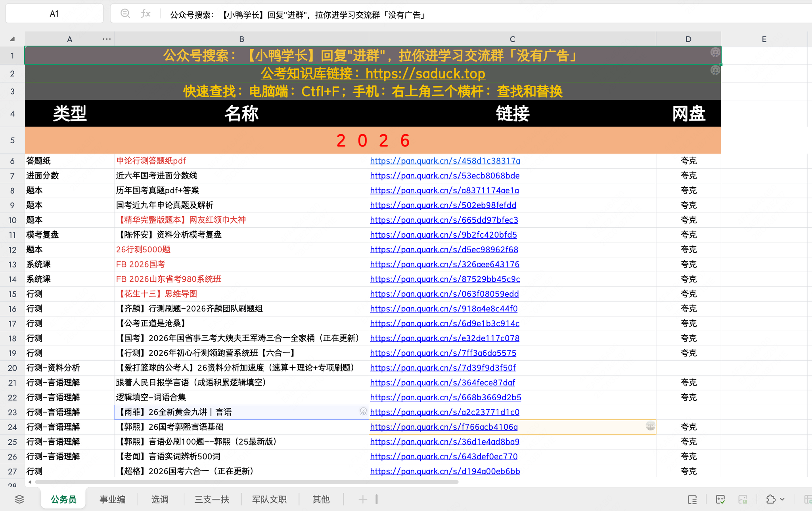The width and height of the screenshot is (812, 511).
Task: Click cell 申论行测答题纸pdf
Action: (x=241, y=161)
